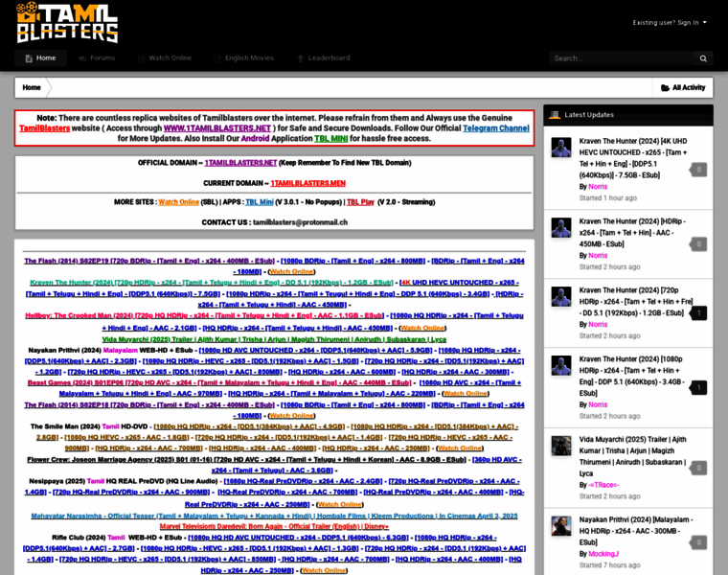Open Beast Games S01EP06 720p link
Screen dimensions: 728x575
point(219,382)
